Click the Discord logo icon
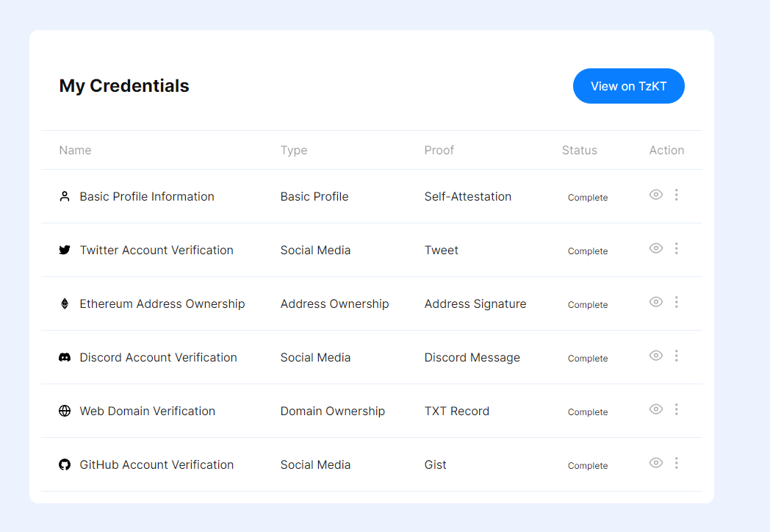The image size is (770, 532). pyautogui.click(x=65, y=357)
